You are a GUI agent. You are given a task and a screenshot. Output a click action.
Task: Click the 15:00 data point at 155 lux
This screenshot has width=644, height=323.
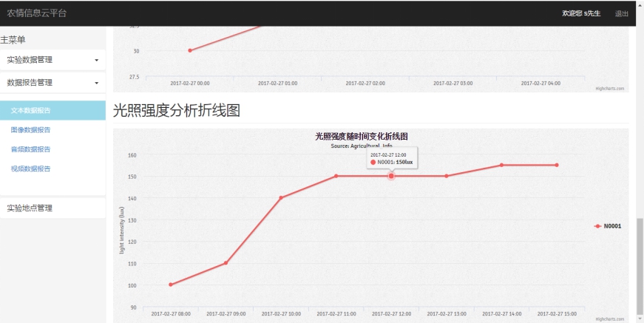point(557,165)
